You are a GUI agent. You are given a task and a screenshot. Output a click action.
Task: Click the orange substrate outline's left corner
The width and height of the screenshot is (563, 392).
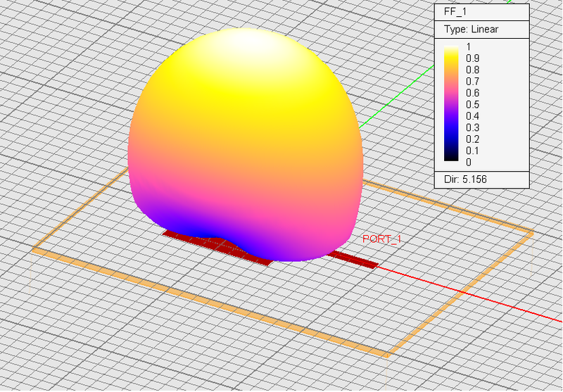(x=34, y=250)
